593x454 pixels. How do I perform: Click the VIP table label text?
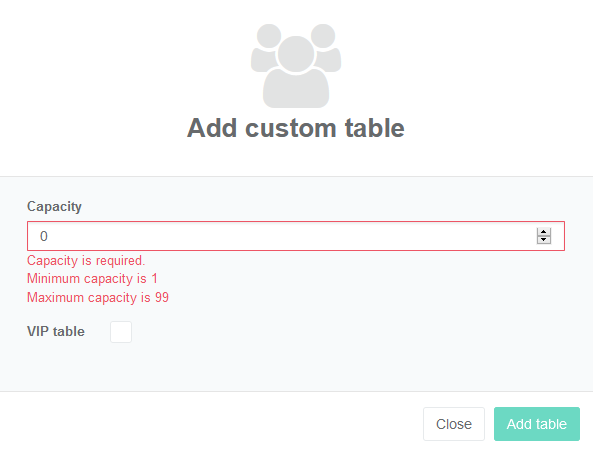click(x=56, y=331)
